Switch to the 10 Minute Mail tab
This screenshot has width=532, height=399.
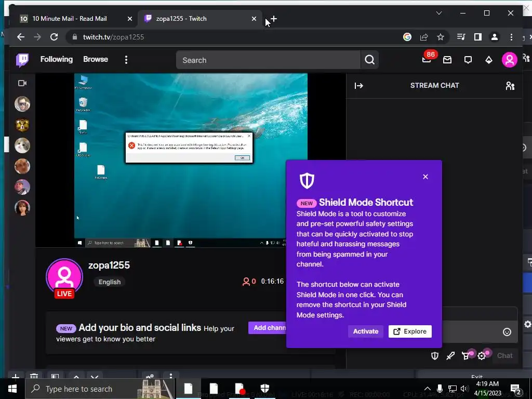coord(70,19)
